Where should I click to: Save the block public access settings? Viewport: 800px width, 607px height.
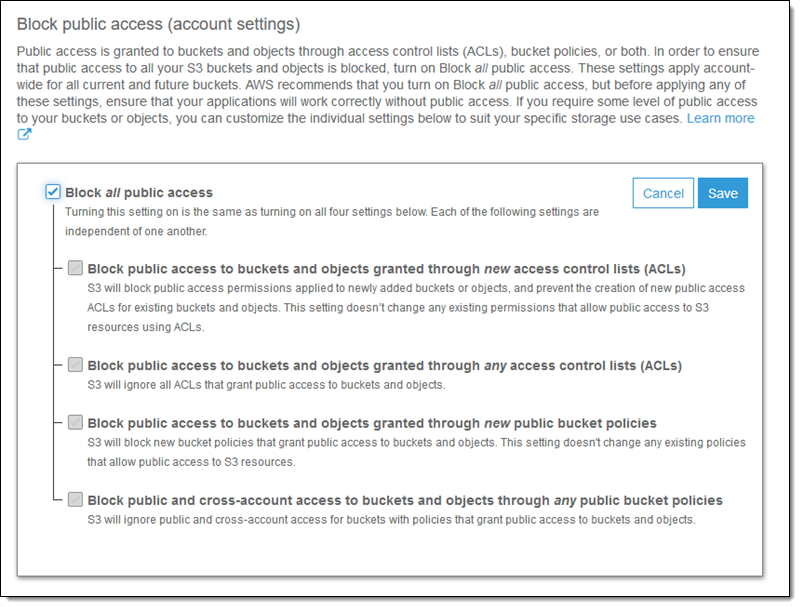tap(722, 193)
